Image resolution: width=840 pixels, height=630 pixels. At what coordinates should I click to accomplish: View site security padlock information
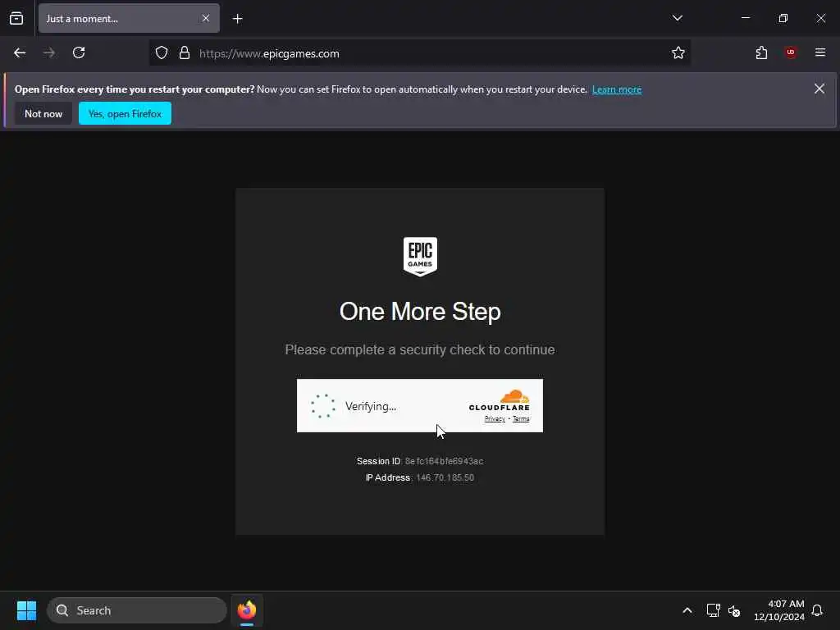pos(185,52)
